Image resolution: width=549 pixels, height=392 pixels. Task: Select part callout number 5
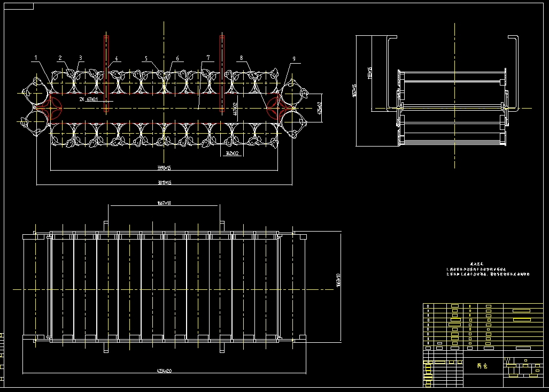coord(146,58)
